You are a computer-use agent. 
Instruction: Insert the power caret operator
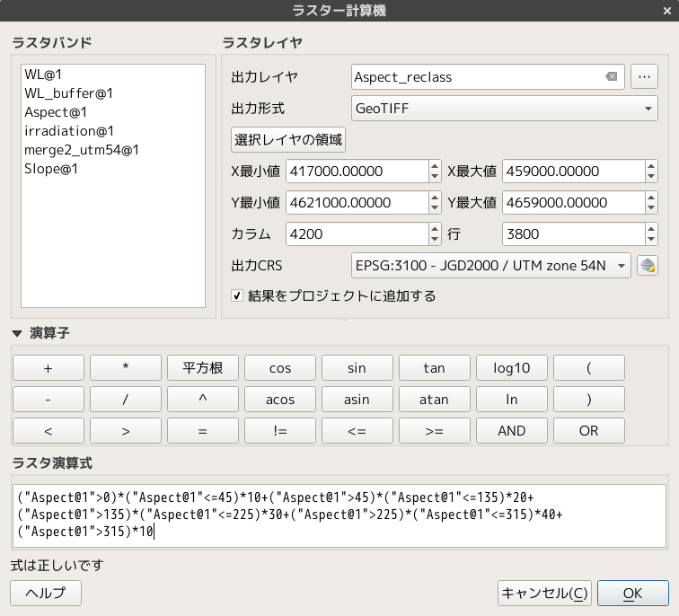pos(203,399)
